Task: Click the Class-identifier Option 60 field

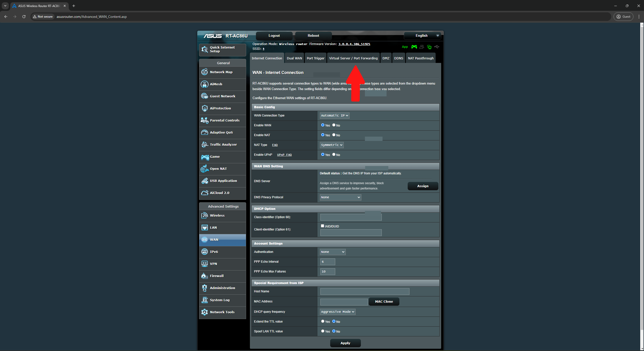Action: click(x=351, y=217)
